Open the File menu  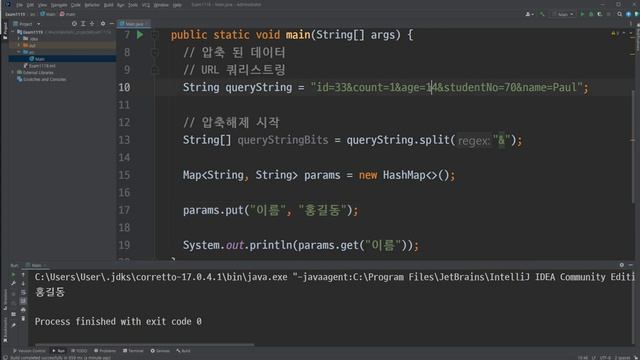click(19, 5)
